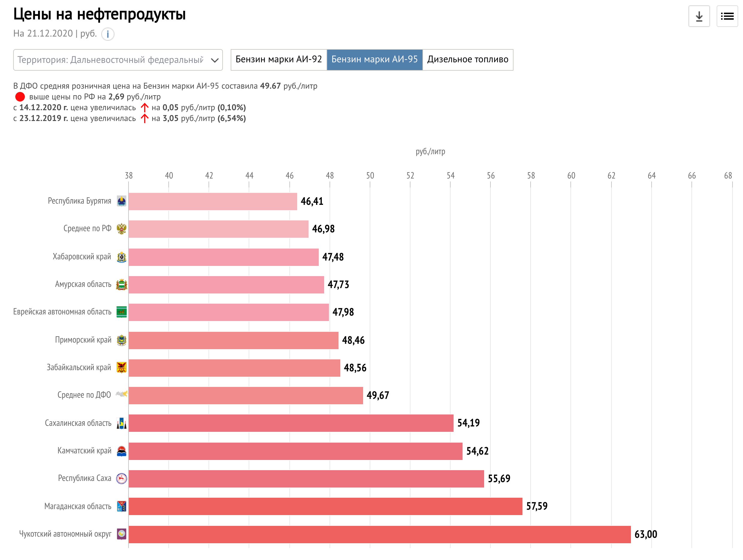Click the Республика Саха round emblem

(x=121, y=478)
